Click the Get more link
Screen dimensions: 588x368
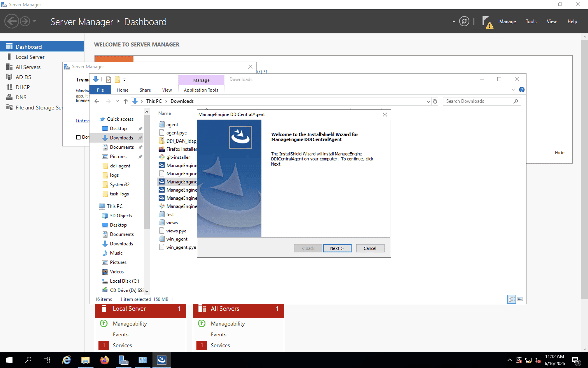83,121
